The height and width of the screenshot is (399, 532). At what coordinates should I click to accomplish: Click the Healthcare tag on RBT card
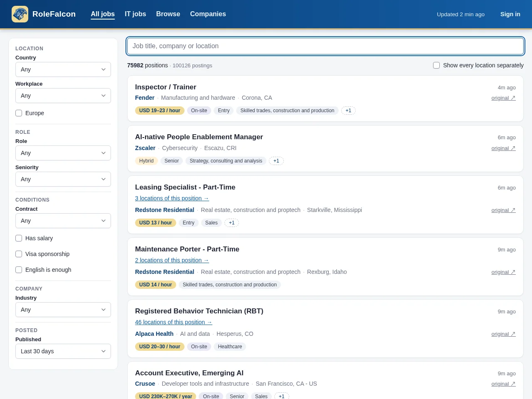230,347
